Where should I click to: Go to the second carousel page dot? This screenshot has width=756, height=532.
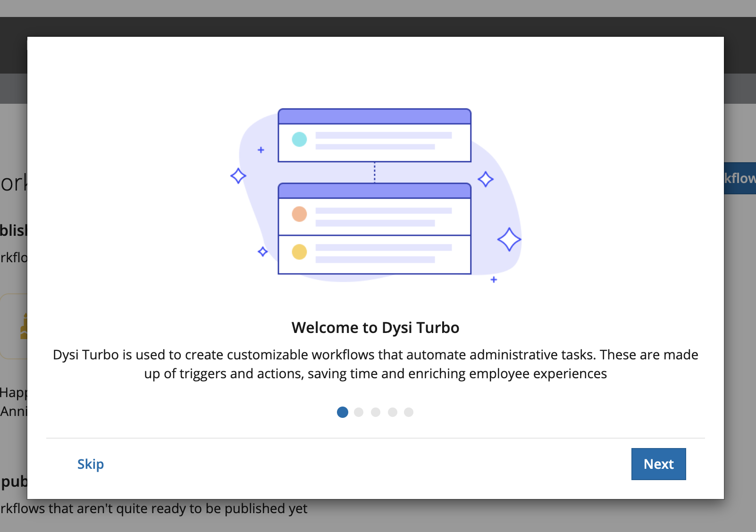click(359, 412)
